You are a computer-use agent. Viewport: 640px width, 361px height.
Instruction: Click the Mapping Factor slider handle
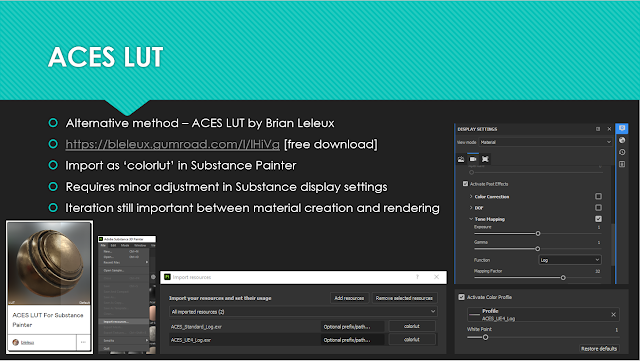click(563, 278)
